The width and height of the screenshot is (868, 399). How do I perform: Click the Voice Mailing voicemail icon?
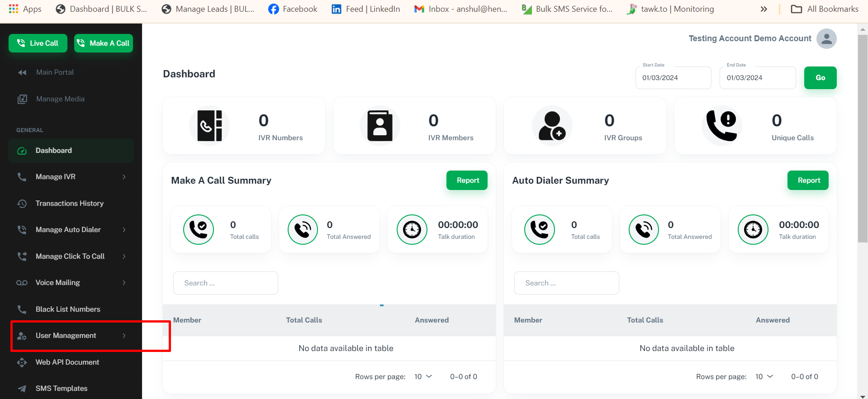point(22,283)
